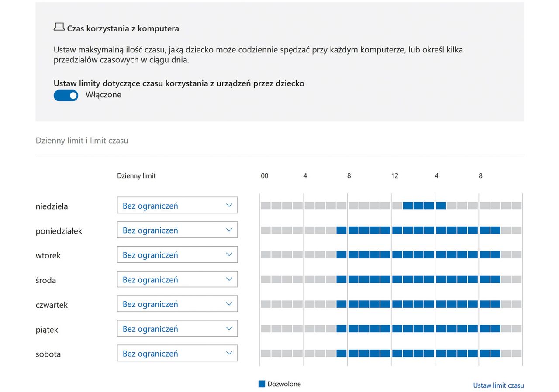Click the niedziela day label
Viewport: 559px width, 392px height.
52,206
